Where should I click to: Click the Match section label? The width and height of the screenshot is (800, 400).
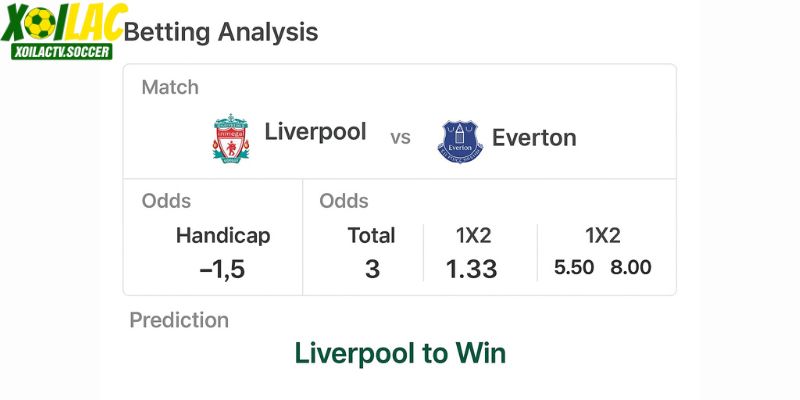pyautogui.click(x=170, y=87)
